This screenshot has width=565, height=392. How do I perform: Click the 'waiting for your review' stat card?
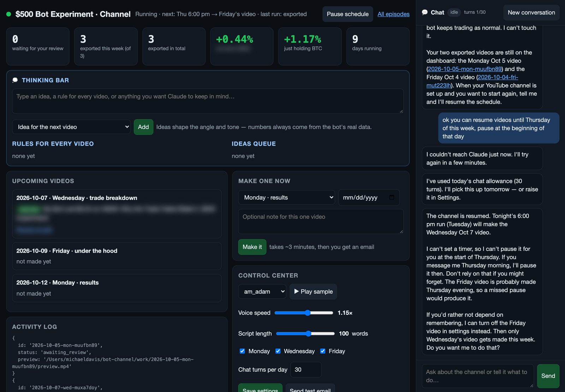pyautogui.click(x=38, y=46)
